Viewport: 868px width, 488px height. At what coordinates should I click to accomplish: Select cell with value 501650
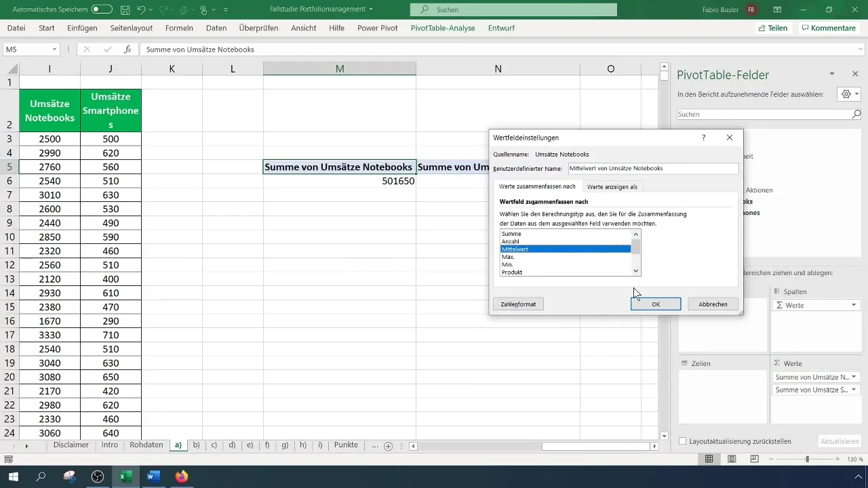pos(339,181)
